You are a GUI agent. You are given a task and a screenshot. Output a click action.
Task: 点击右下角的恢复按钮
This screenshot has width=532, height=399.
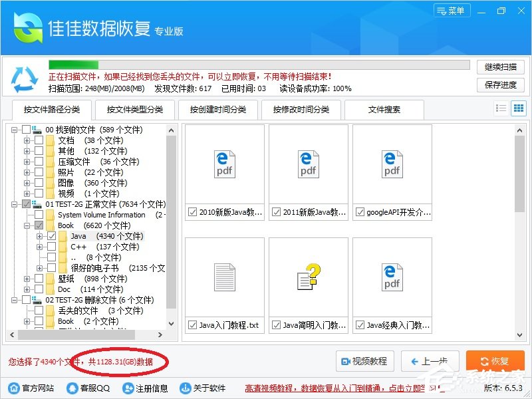coord(495,361)
